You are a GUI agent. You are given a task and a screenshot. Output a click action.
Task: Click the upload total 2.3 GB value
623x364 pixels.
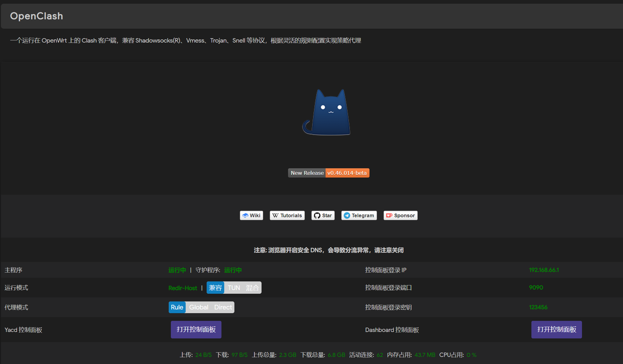(x=287, y=355)
